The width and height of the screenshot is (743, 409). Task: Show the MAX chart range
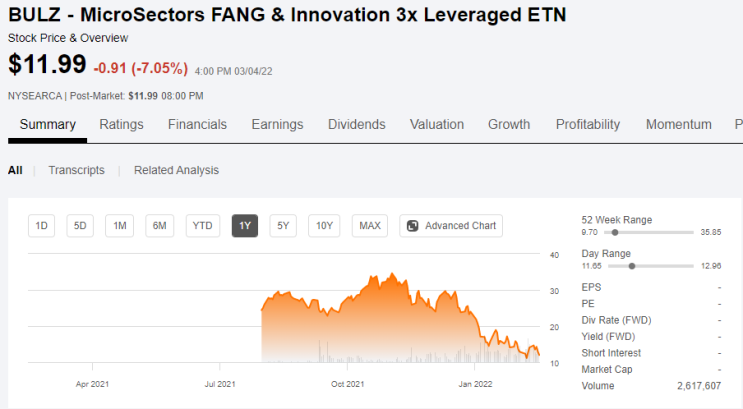click(x=370, y=226)
